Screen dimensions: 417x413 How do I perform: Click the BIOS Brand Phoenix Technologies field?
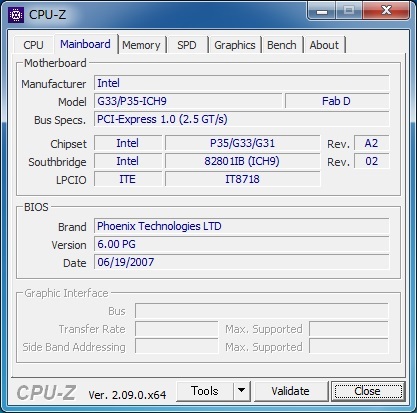click(242, 226)
